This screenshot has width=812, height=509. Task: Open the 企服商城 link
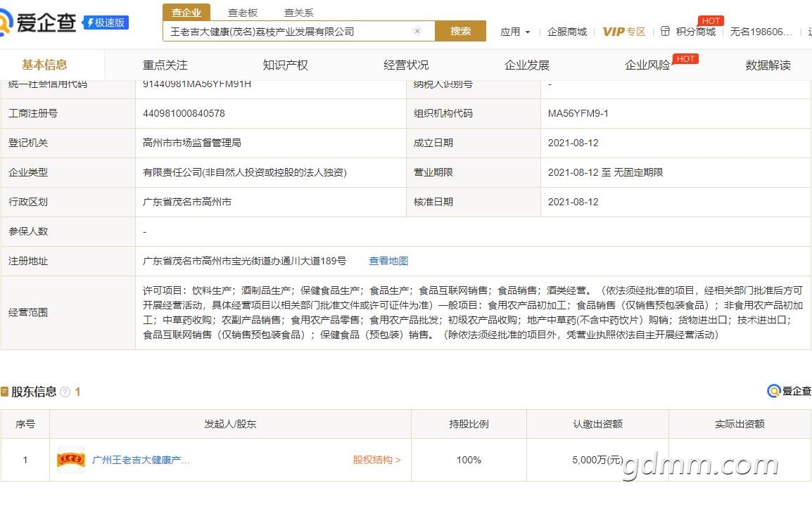pos(567,32)
